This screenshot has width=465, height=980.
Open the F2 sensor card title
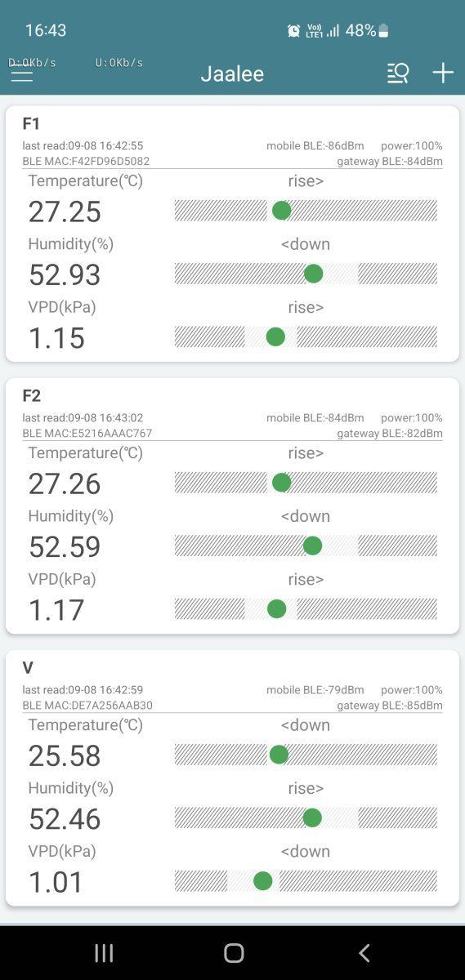[x=31, y=396]
